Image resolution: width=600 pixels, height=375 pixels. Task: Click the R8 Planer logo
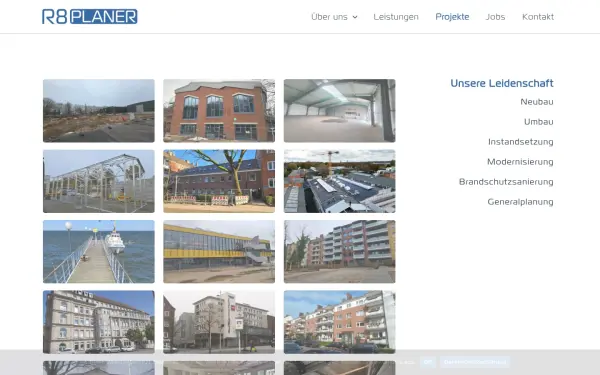point(90,16)
